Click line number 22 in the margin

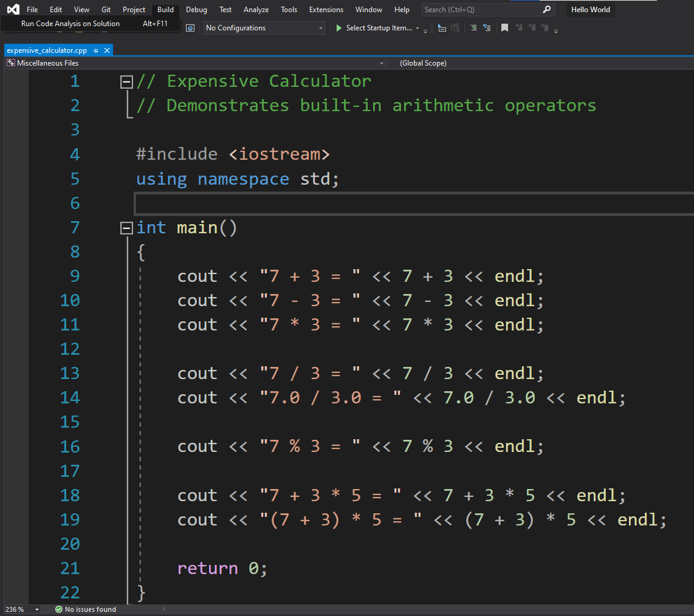pos(70,592)
